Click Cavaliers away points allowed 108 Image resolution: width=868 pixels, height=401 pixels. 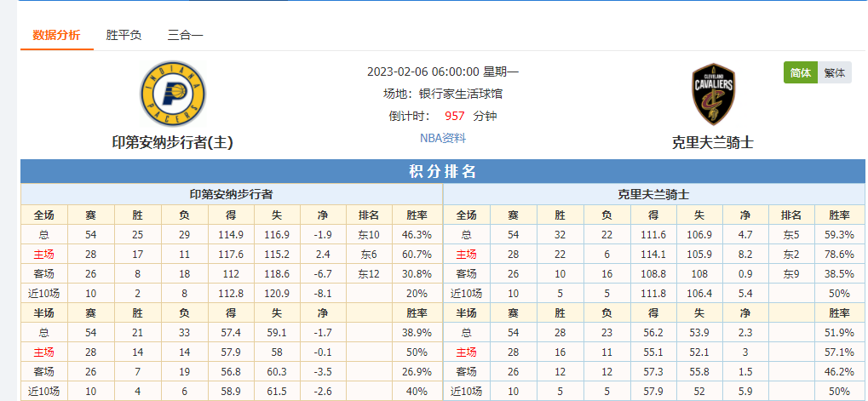[x=699, y=274]
